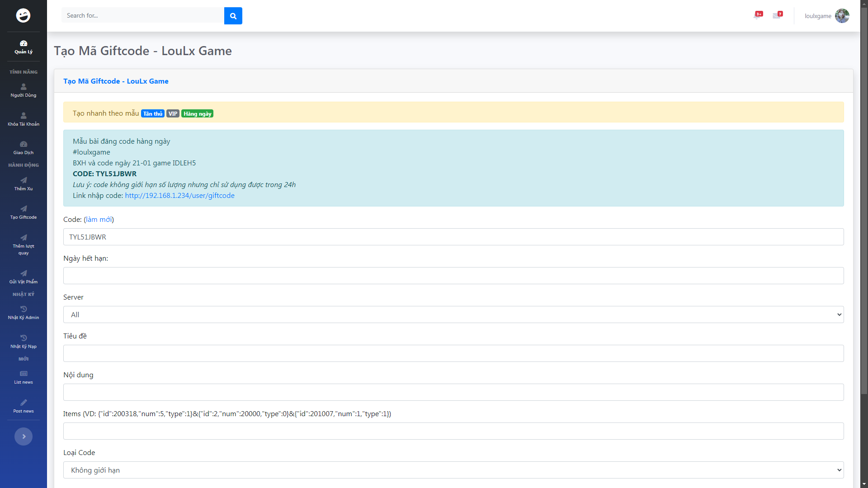Open Loại Code dropdown Không giới hạn
The height and width of the screenshot is (488, 868).
pos(453,470)
